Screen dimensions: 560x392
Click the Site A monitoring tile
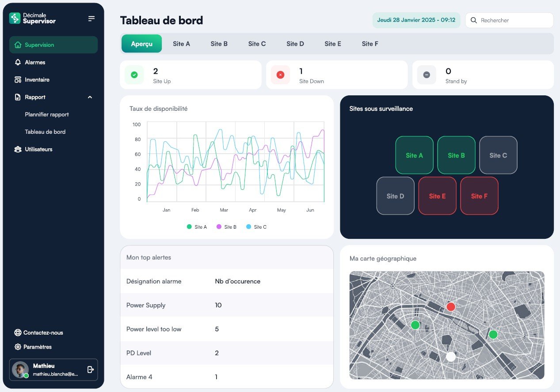[x=414, y=155]
